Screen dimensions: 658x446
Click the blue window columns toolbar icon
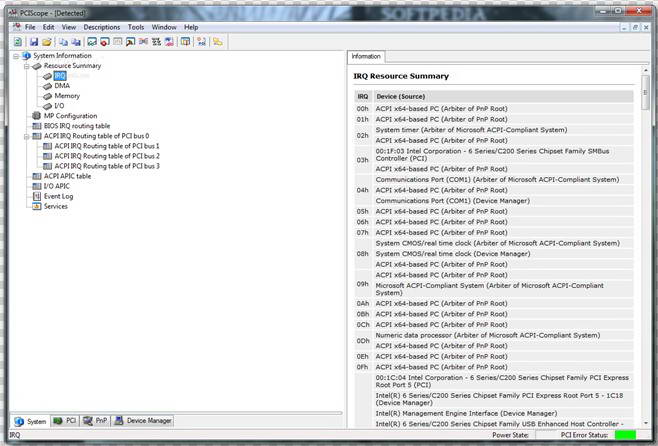pos(185,42)
